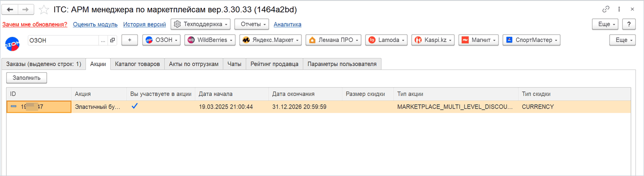Add the form to favorites via the star
The width and height of the screenshot is (644, 176).
[44, 9]
